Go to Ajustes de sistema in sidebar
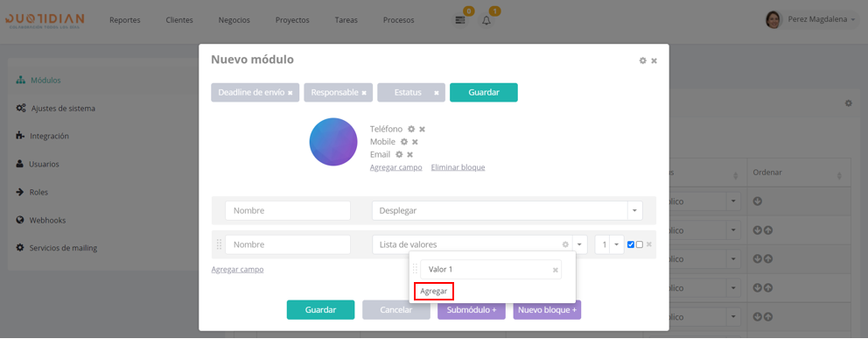868x339 pixels. click(x=63, y=108)
